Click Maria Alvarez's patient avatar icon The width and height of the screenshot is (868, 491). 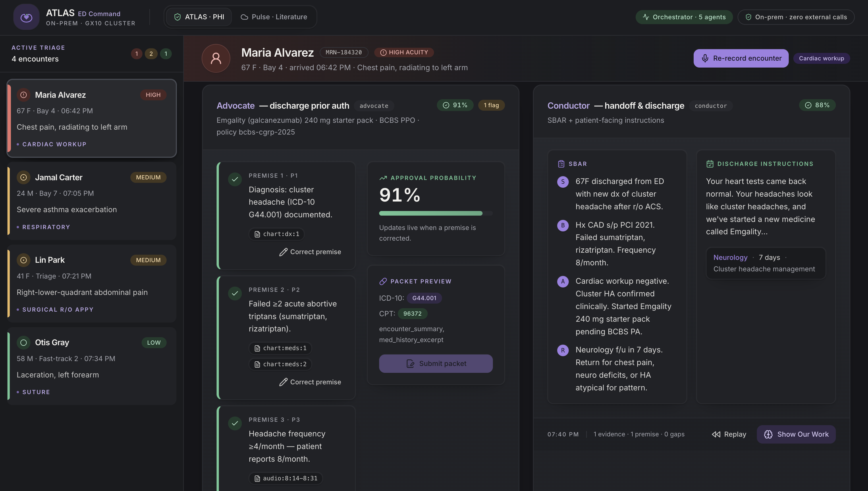[216, 58]
